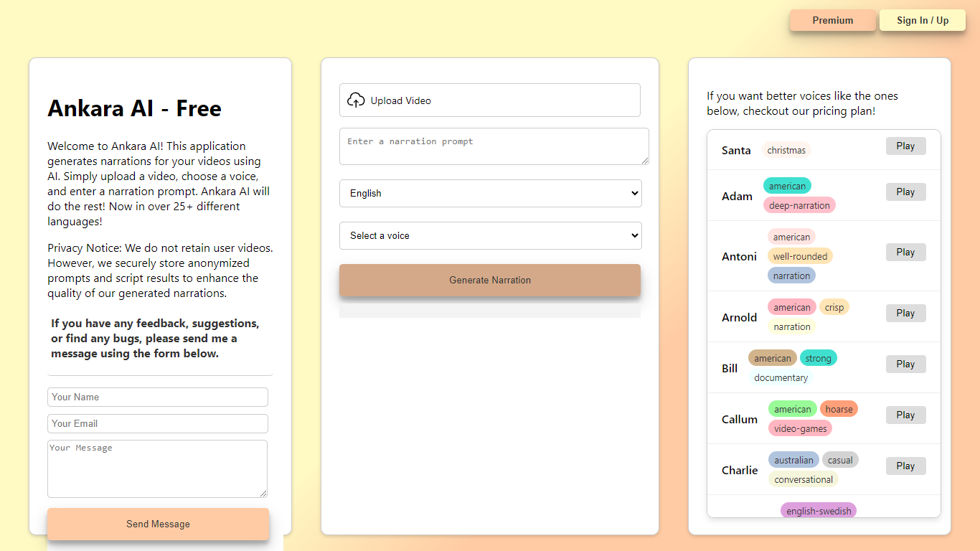
Task: Click the video-games tag
Action: pos(800,428)
